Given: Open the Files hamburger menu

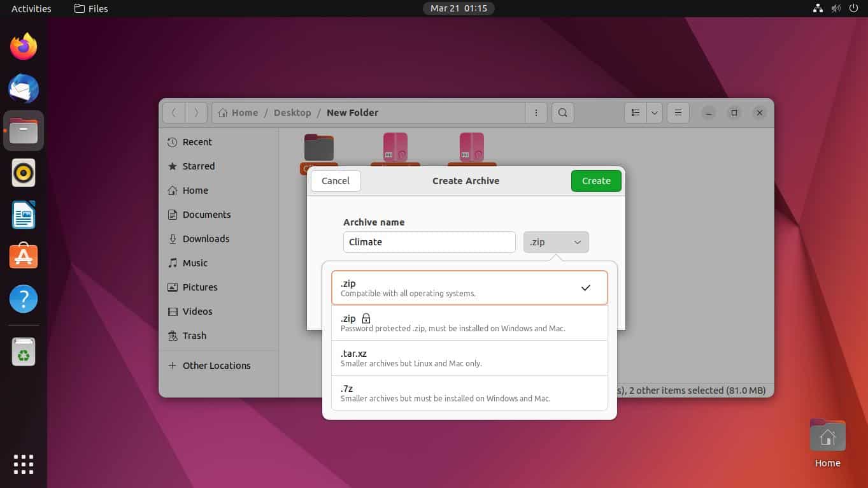Looking at the screenshot, I should 678,113.
